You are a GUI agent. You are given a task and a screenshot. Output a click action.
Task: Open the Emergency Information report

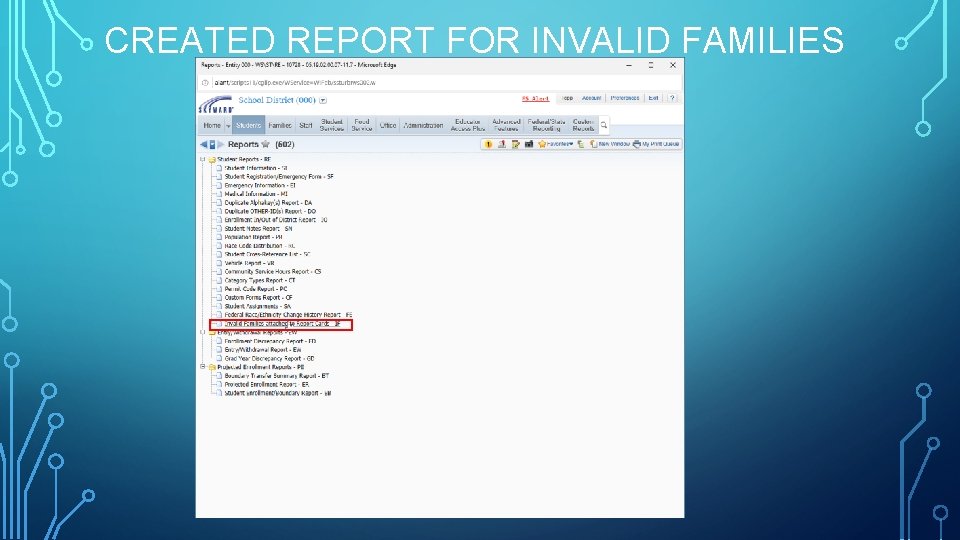click(260, 185)
